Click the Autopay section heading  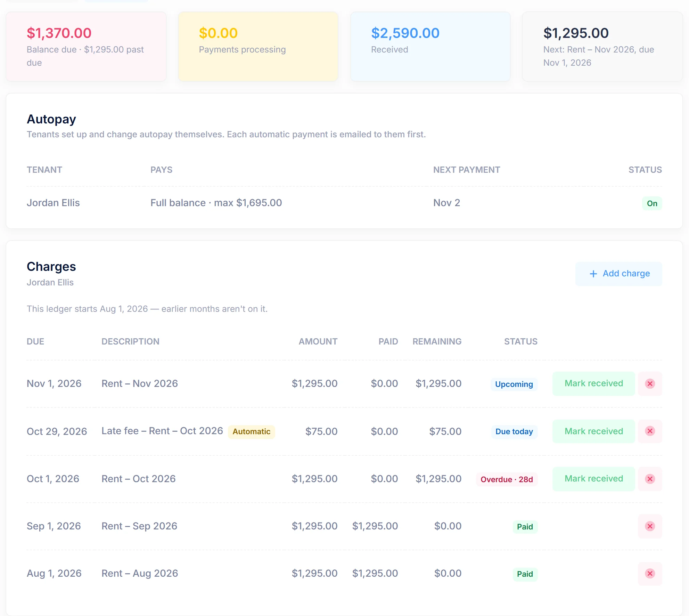51,119
